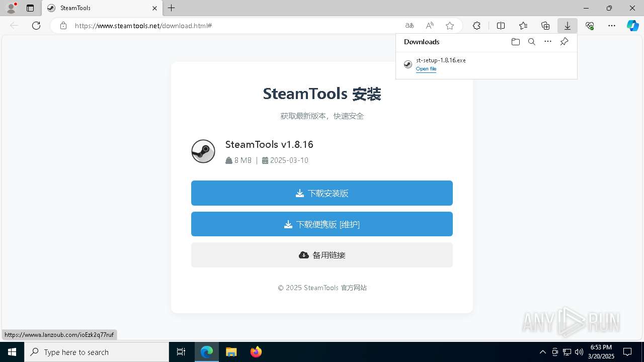Toggle the Downloads toolbar button
The height and width of the screenshot is (362, 644).
coord(568,26)
